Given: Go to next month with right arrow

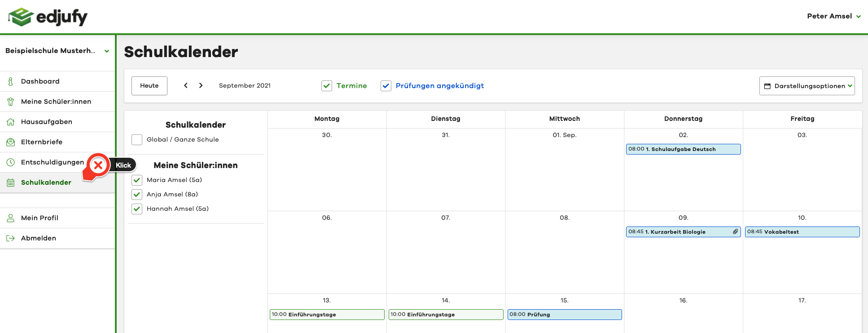Looking at the screenshot, I should point(201,85).
